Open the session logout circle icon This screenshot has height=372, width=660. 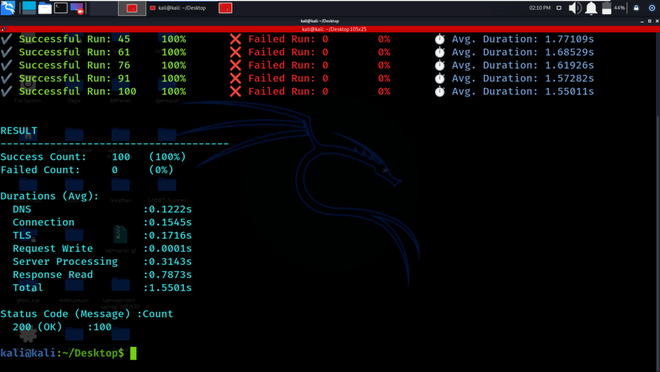tap(652, 8)
